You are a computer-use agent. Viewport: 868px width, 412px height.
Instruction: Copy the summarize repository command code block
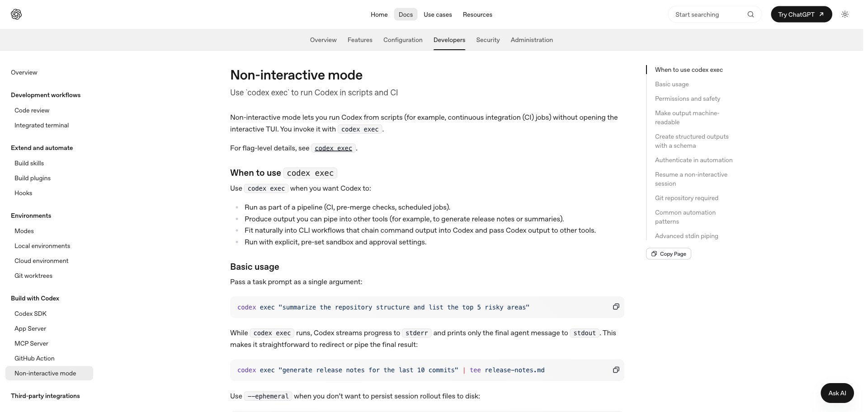(616, 307)
